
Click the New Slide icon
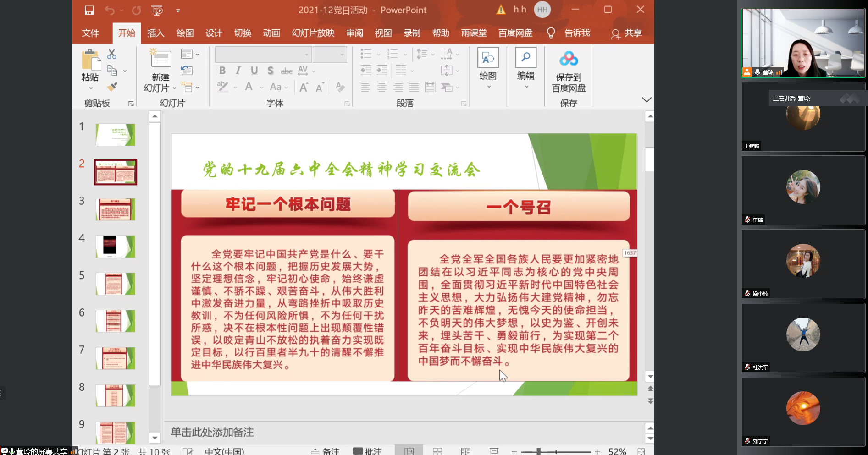(160, 59)
